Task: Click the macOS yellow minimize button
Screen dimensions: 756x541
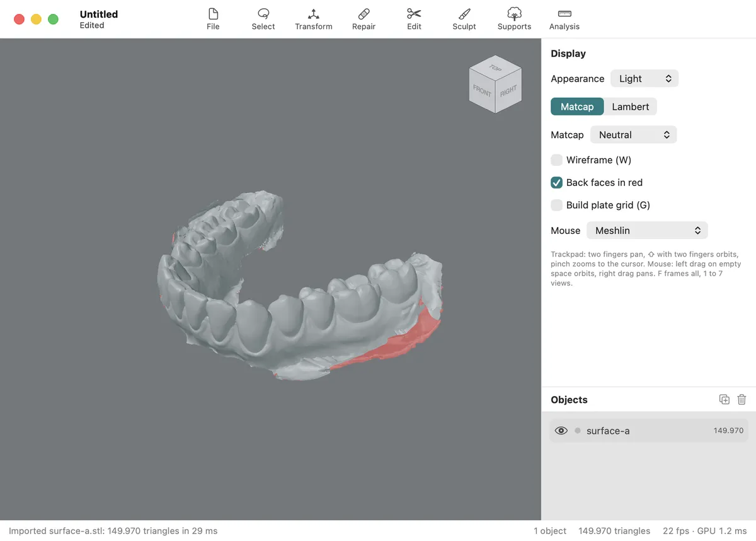Action: pyautogui.click(x=36, y=19)
